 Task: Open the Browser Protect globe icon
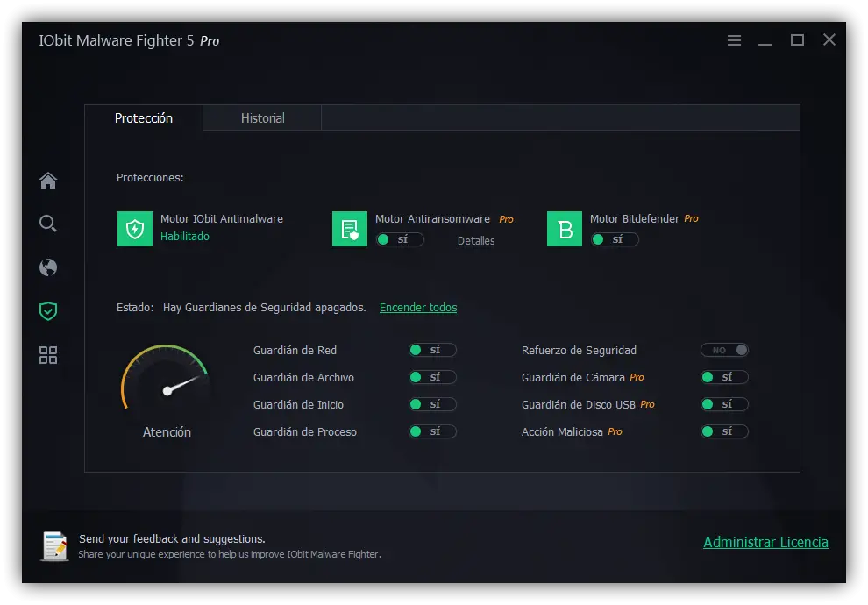[48, 267]
